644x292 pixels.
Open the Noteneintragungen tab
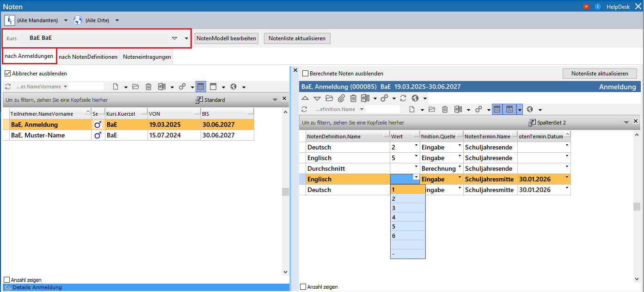[x=147, y=57]
